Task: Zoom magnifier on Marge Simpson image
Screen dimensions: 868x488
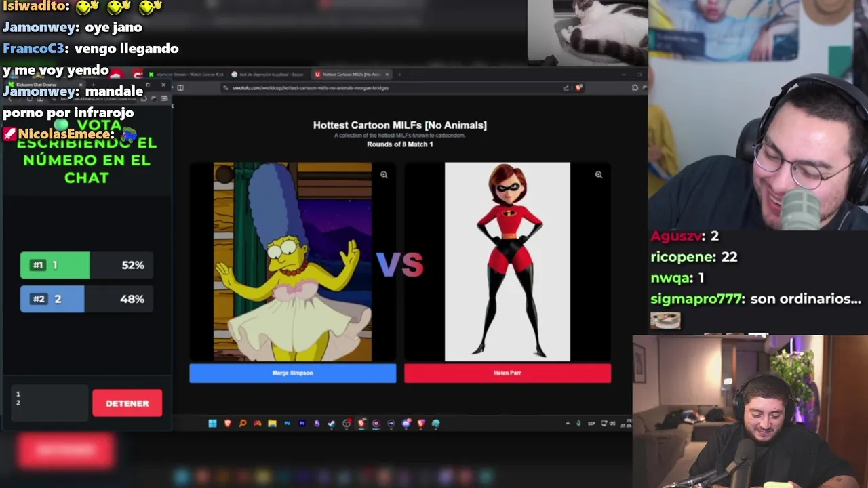Action: pos(384,175)
